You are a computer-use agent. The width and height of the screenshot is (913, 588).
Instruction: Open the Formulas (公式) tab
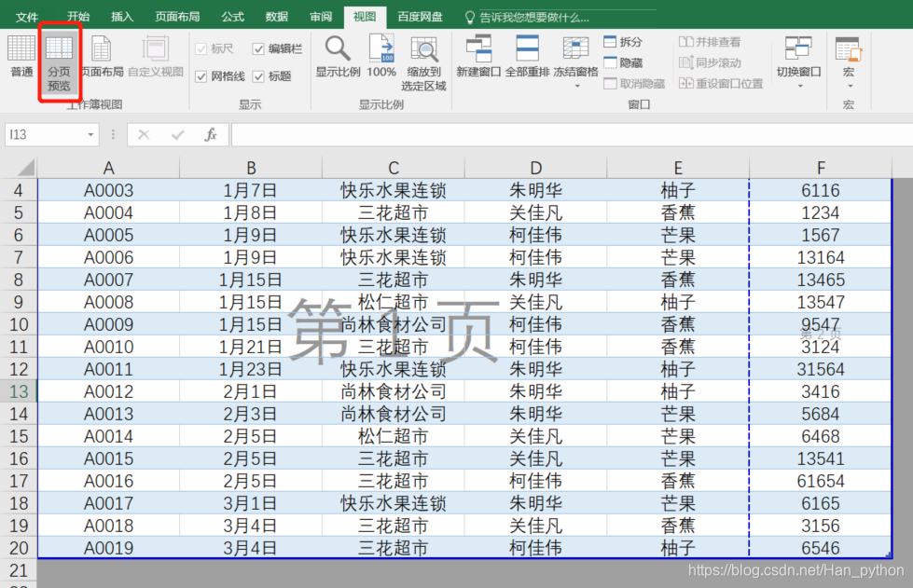point(233,17)
